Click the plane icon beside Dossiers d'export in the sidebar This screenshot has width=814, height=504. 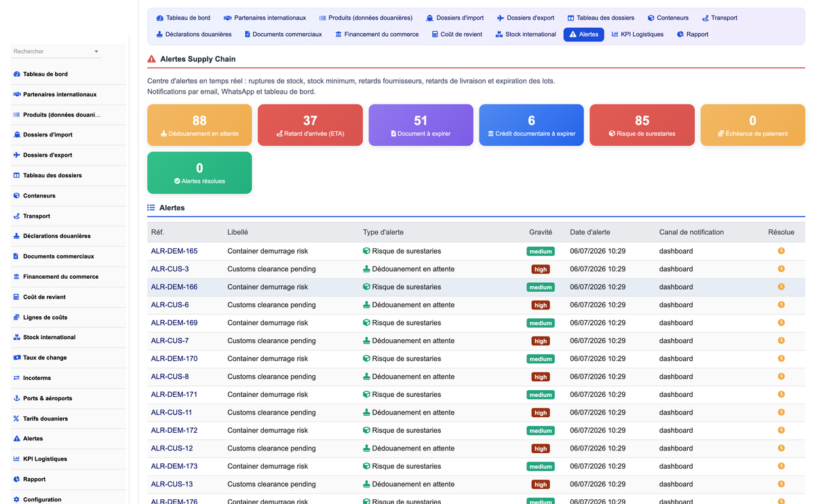pos(16,155)
